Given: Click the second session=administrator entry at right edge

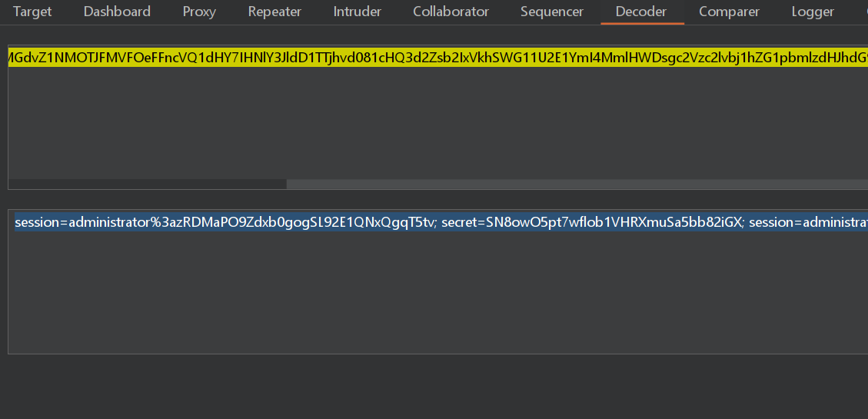Looking at the screenshot, I should [807, 222].
